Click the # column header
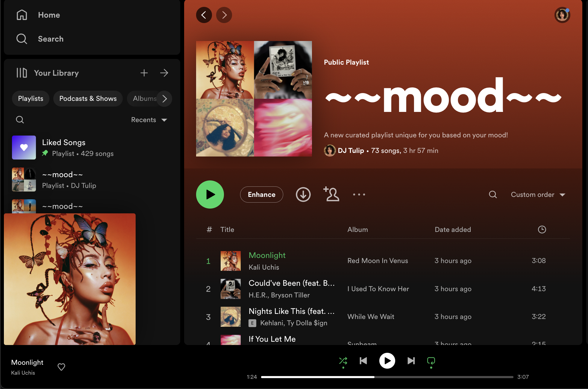 [209, 230]
